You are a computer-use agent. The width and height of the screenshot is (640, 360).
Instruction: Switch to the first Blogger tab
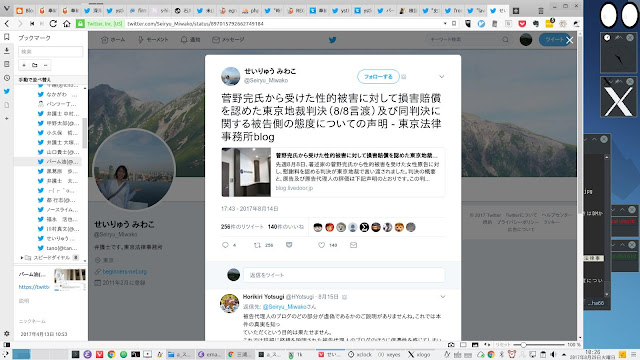25,11
